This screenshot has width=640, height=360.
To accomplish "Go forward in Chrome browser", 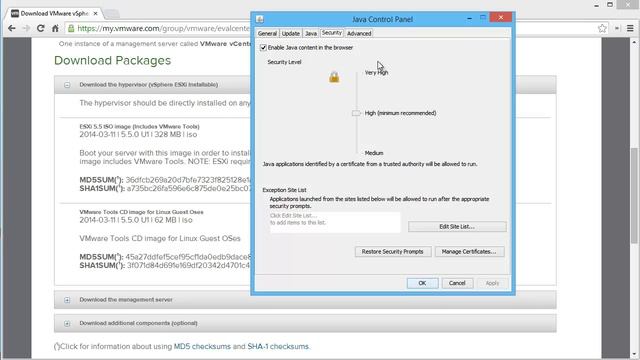I will 26,28.
